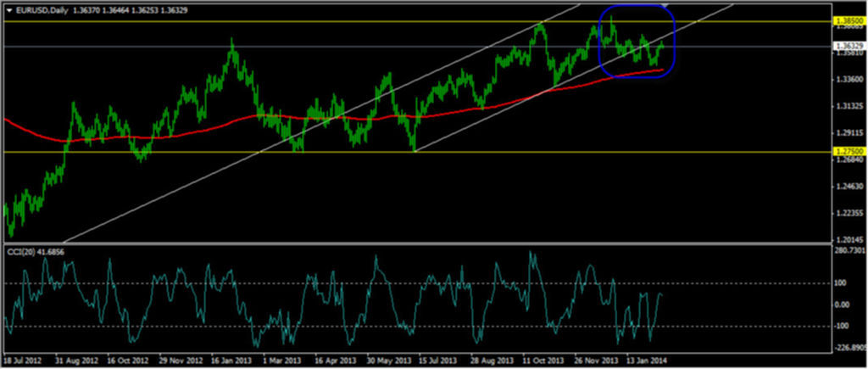Click the 18 Jul 2012 date label
This screenshot has height=369, width=868.
(23, 361)
